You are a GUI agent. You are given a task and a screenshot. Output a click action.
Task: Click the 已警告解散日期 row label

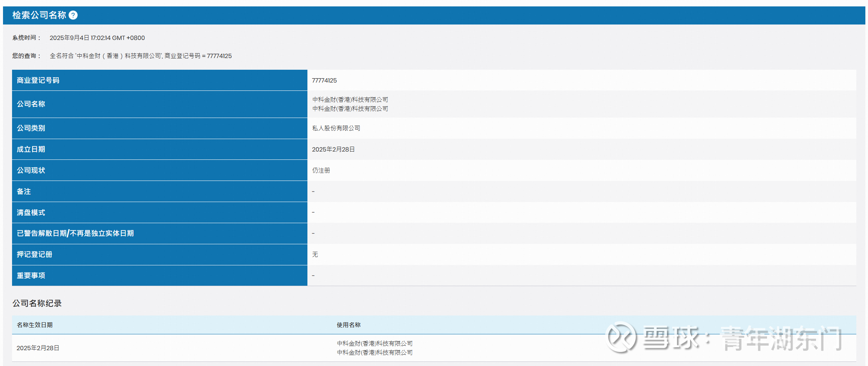[75, 233]
